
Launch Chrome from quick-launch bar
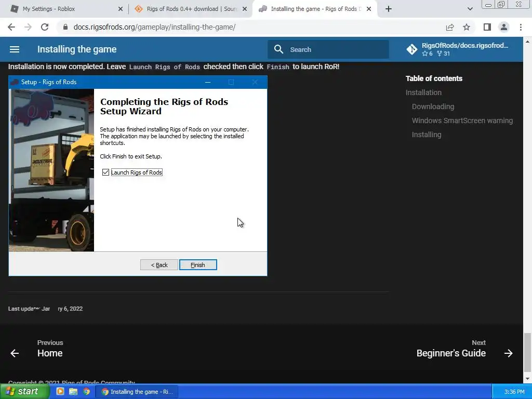pyautogui.click(x=87, y=392)
